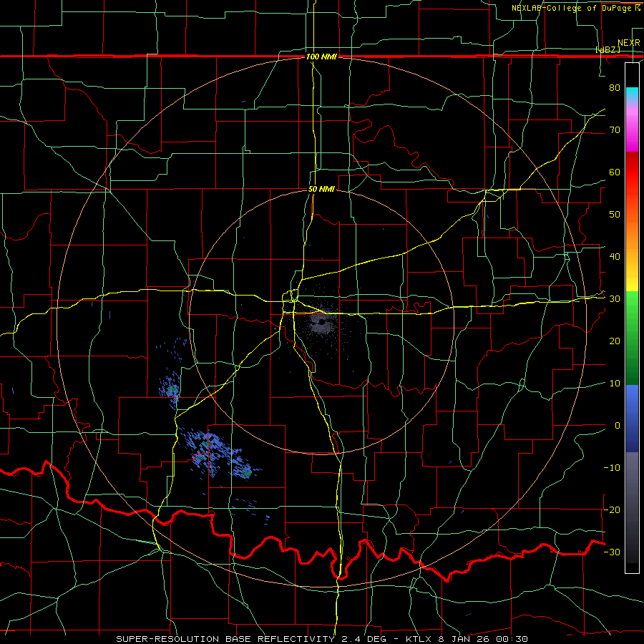644x644 pixels.
Task: Select the 10 dBZ scale value
Action: pyautogui.click(x=615, y=384)
